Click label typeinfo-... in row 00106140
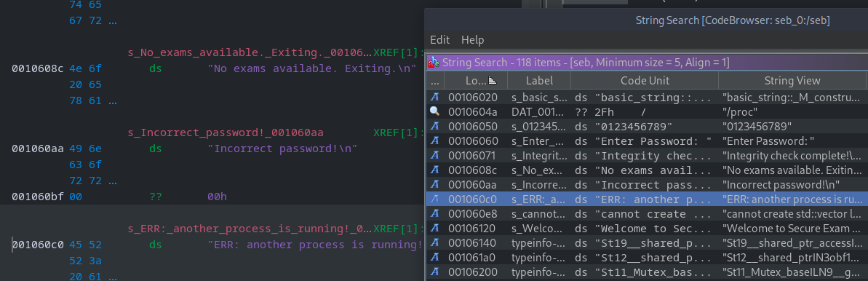Viewport: 868px width, 281px height. [x=539, y=242]
